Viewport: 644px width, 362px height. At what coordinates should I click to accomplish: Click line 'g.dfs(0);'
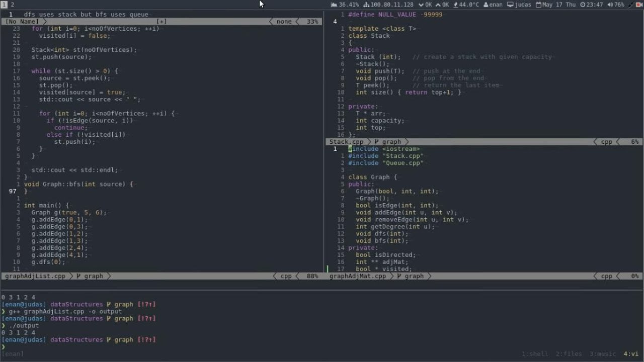click(48, 262)
